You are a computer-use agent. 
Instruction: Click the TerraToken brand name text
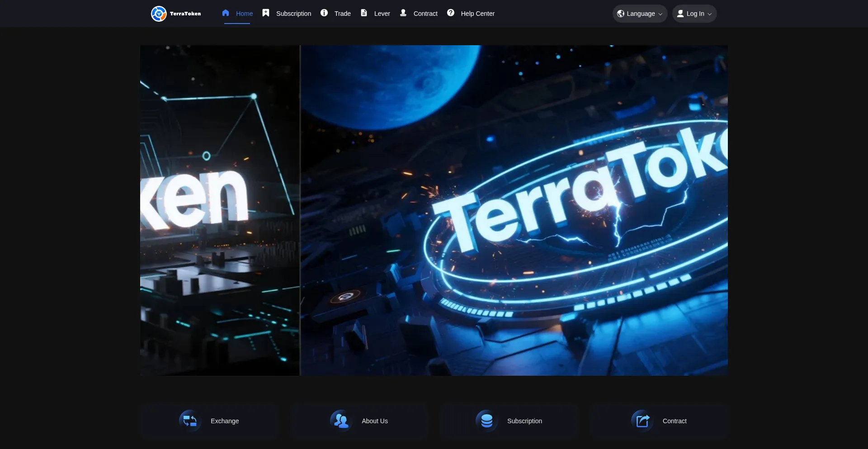pos(185,14)
